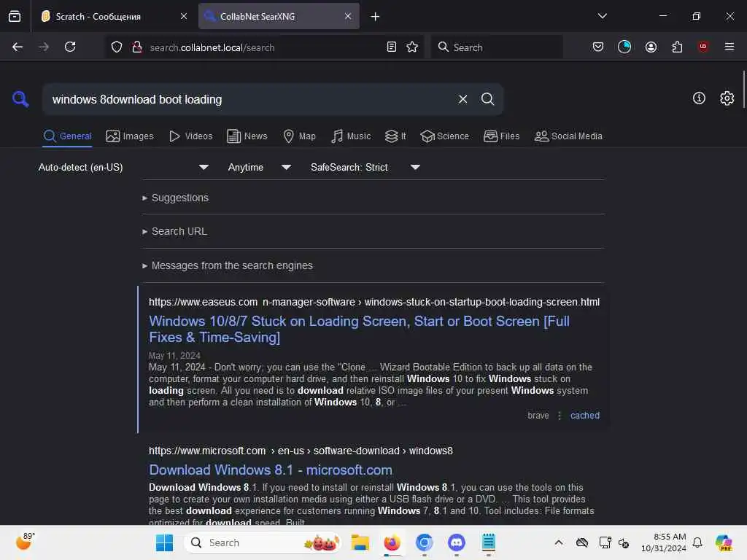Screen dimensions: 747x560
Task: Open the Firefox View icon at the tab bar's left
Action: 15,16
